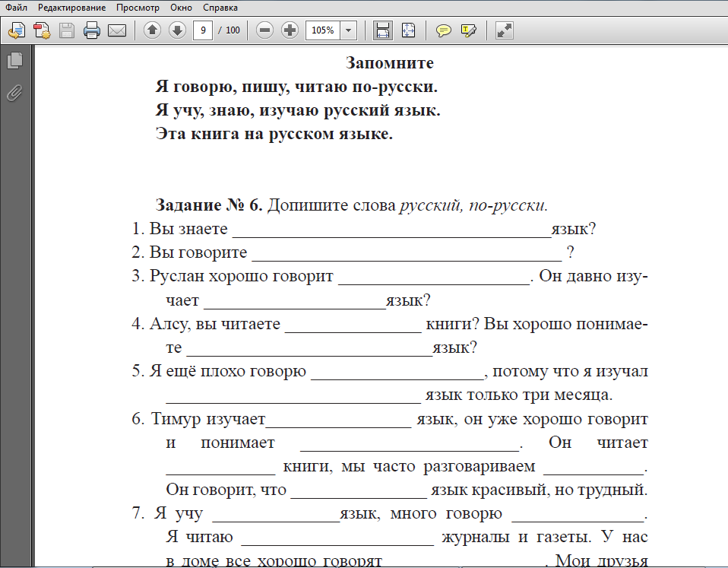Image resolution: width=728 pixels, height=568 pixels.
Task: Click the fit width scrolling mode icon
Action: [382, 30]
